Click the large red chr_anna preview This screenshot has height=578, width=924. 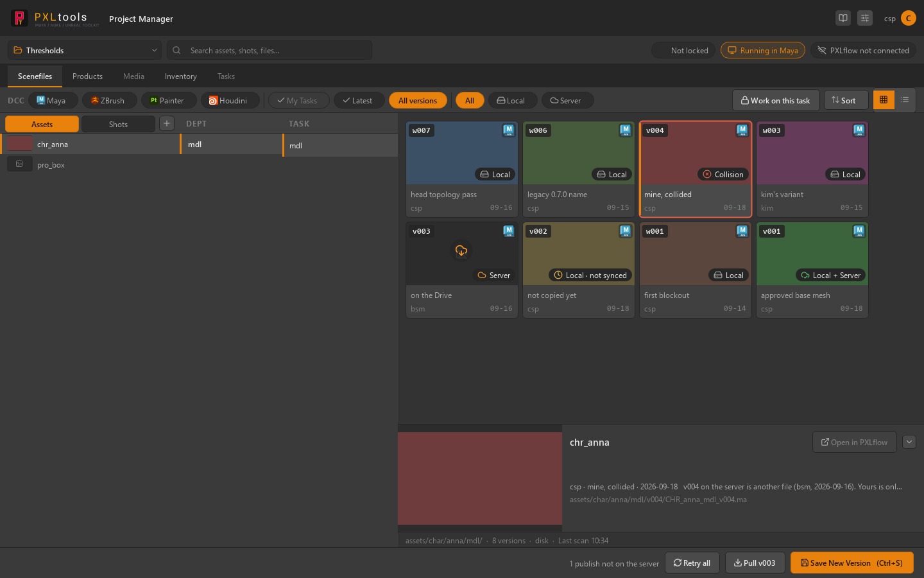tap(480, 478)
